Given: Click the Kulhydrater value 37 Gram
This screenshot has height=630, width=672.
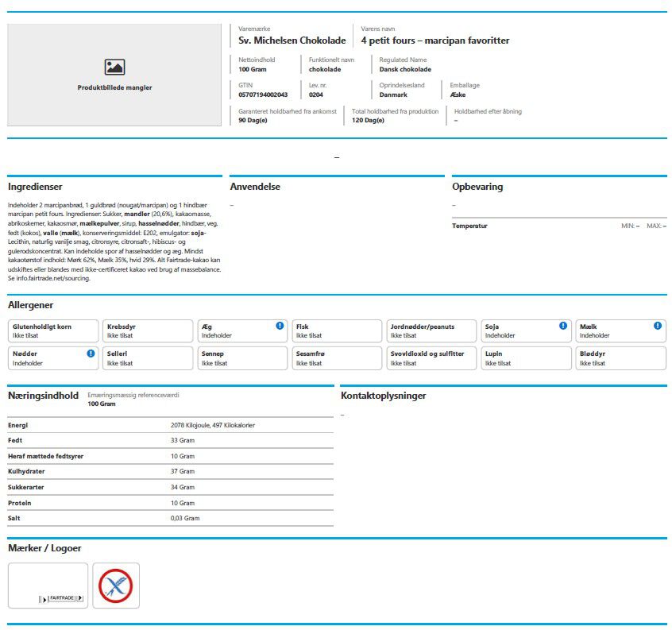Looking at the screenshot, I should click(x=183, y=471).
